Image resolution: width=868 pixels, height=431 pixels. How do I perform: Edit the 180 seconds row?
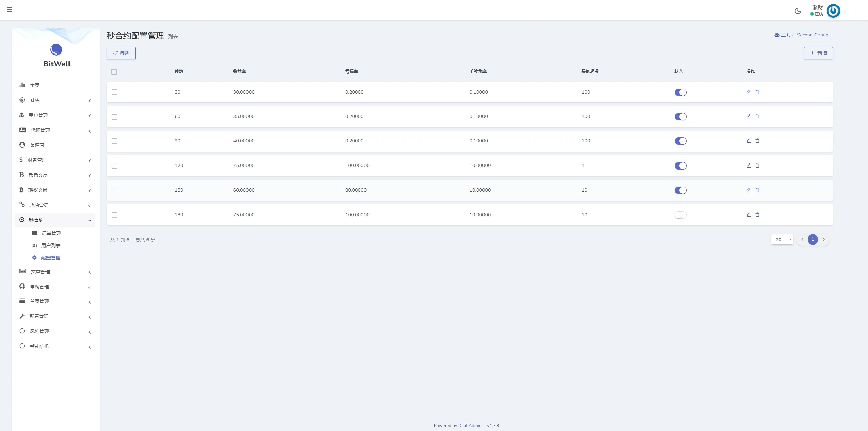749,215
